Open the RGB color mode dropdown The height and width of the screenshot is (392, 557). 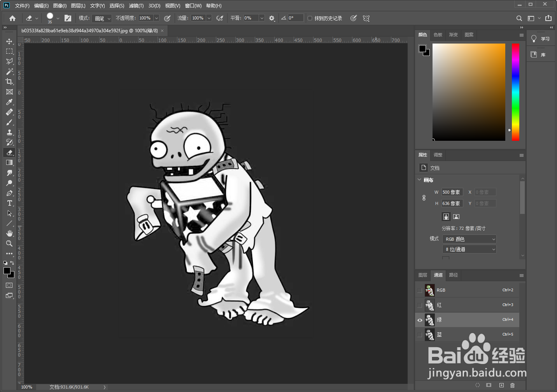(469, 239)
